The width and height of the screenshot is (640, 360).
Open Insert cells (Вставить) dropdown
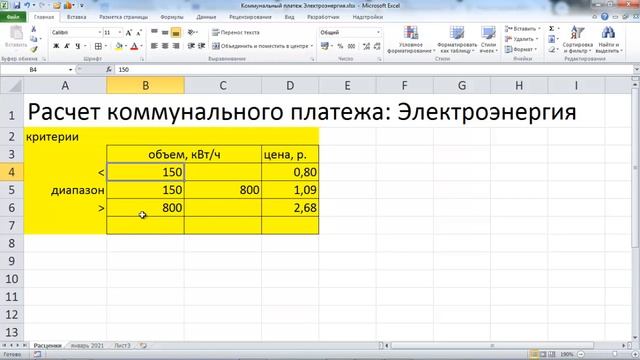[522, 29]
